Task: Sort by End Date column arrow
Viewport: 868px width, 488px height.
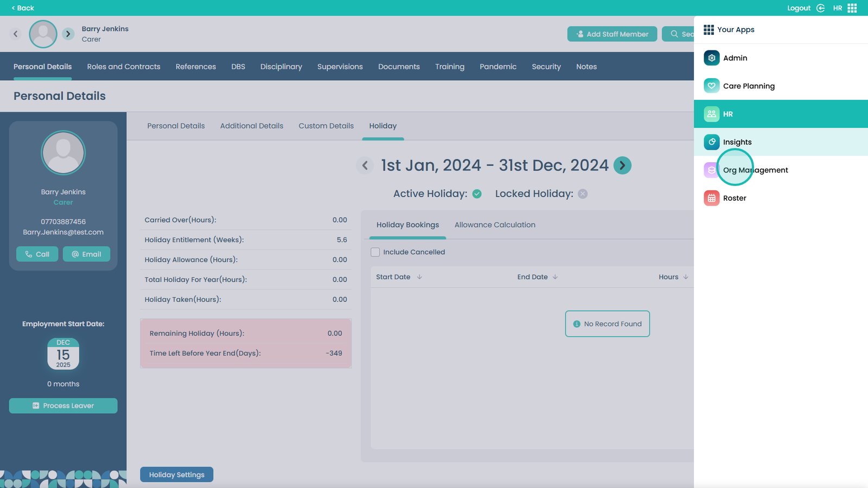Action: pos(555,277)
